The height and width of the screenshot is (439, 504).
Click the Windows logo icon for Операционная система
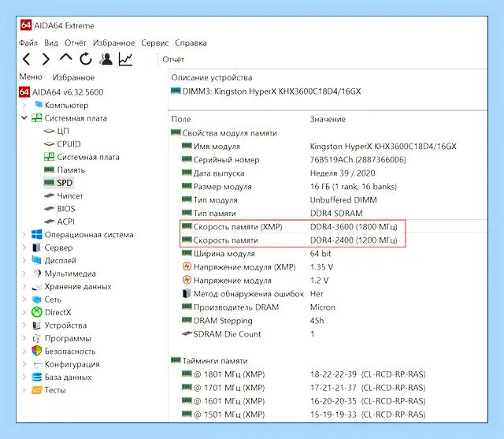(x=37, y=234)
